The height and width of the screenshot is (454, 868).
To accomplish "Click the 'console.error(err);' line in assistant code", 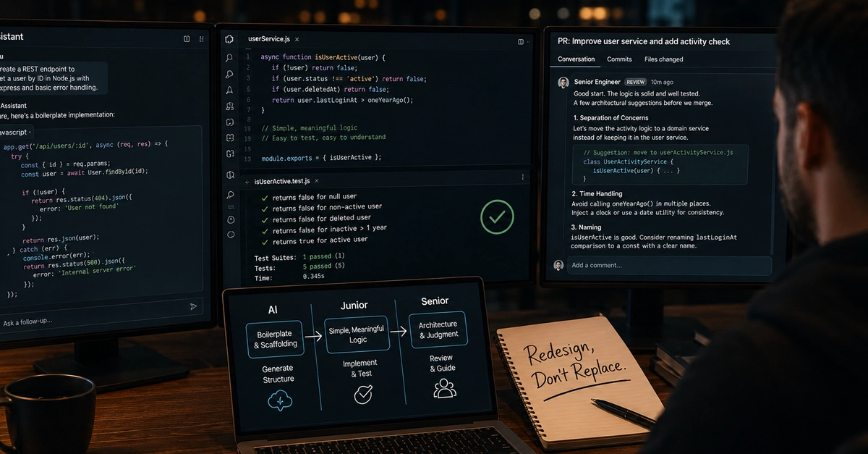I will point(56,255).
